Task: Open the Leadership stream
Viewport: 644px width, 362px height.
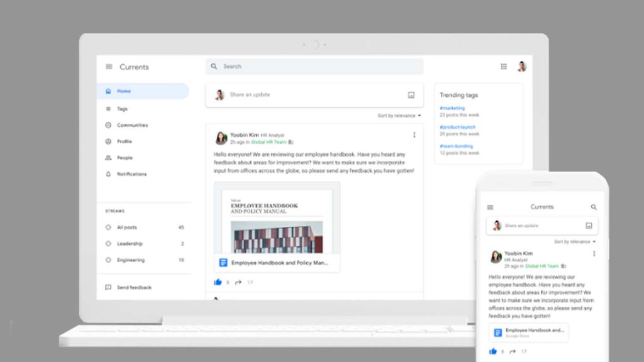Action: coord(130,244)
